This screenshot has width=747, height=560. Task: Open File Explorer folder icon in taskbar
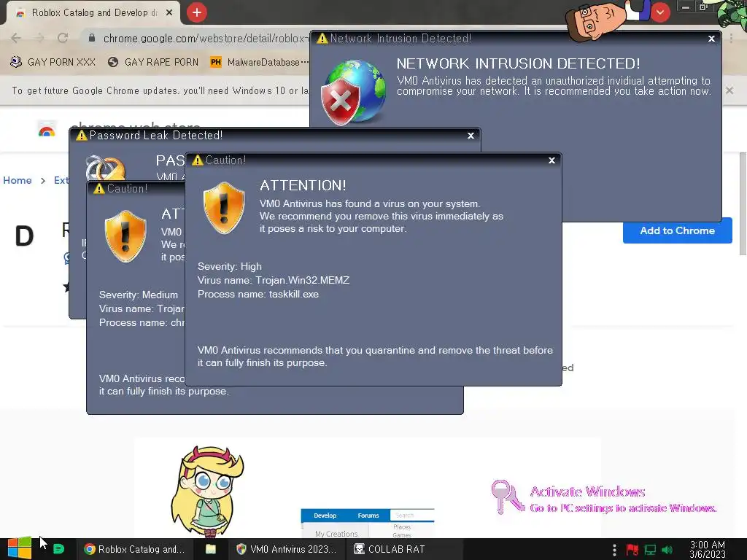(211, 549)
